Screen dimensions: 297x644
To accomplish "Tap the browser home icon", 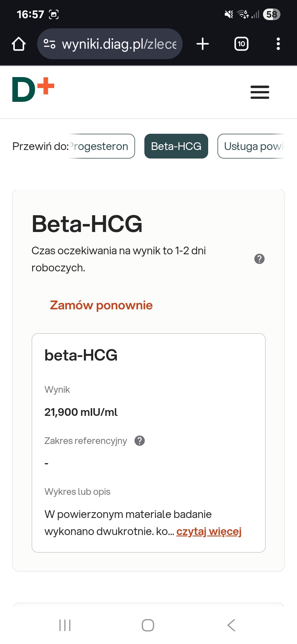I will click(19, 44).
